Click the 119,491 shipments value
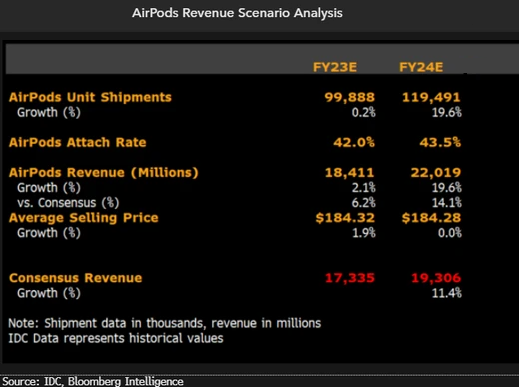This screenshot has height=388, width=519. pos(431,97)
